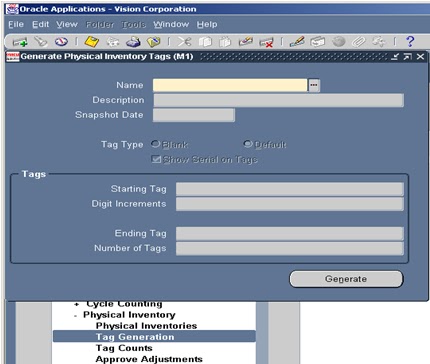Minimize the Generate Physical Inventory Tags window
This screenshot has width=430, height=364.
pos(395,57)
